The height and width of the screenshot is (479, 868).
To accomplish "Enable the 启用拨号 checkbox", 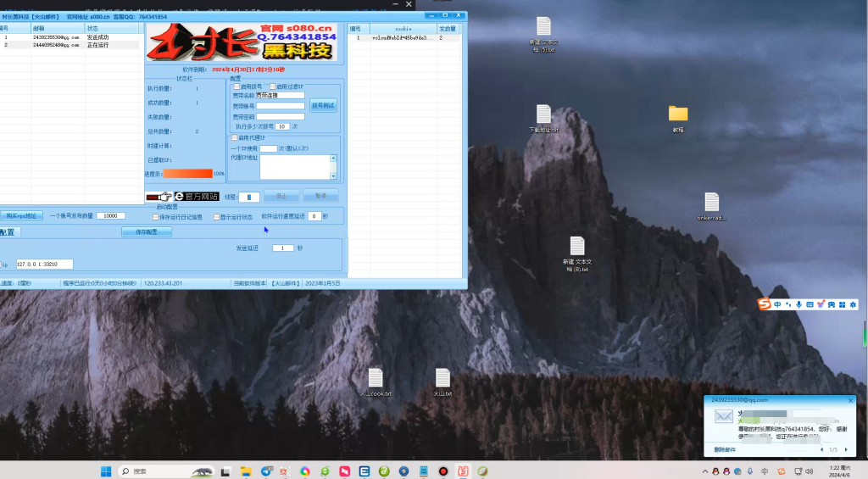I will pyautogui.click(x=236, y=86).
